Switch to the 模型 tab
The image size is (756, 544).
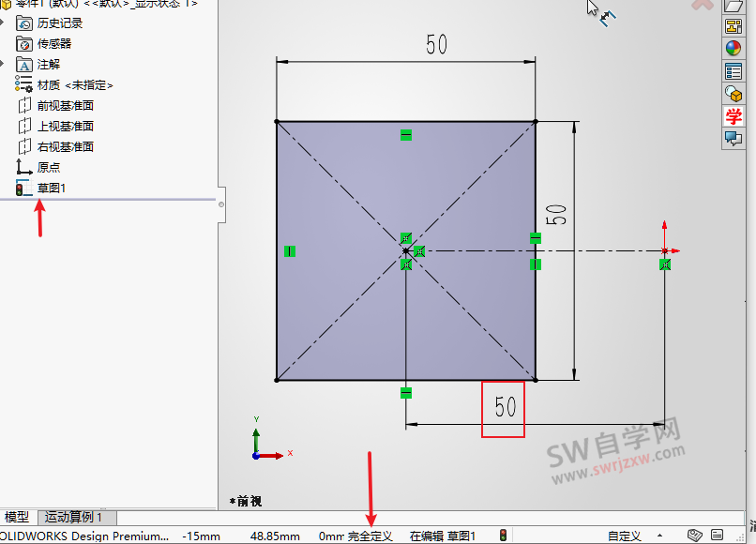[x=17, y=517]
